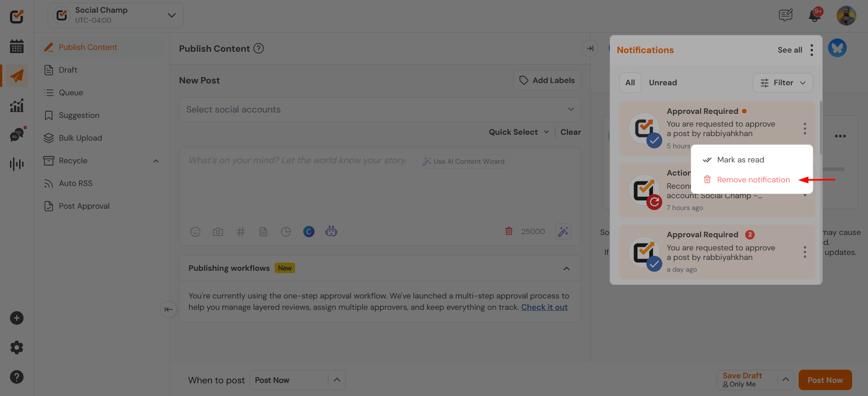Open the Canva integration icon
The height and width of the screenshot is (396, 868).
[309, 232]
